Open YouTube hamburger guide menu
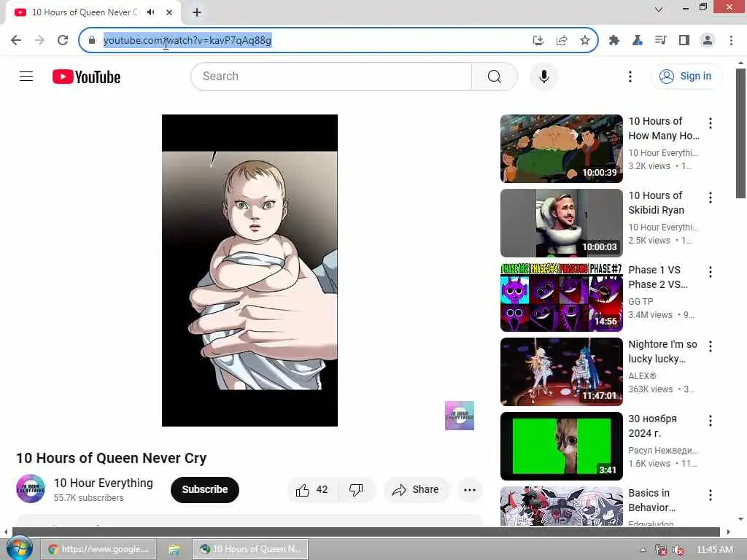 [26, 76]
